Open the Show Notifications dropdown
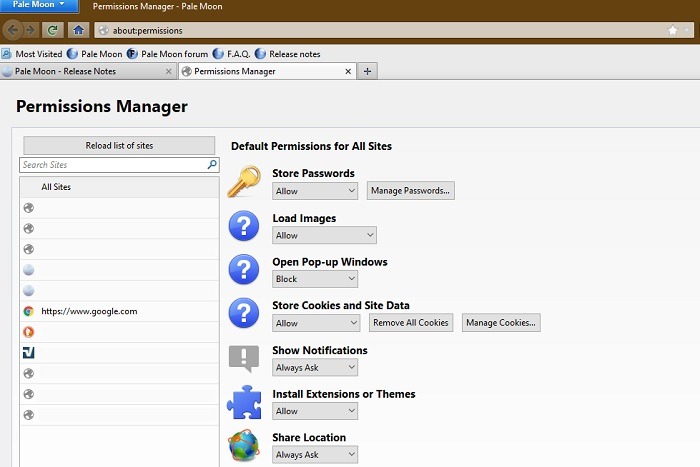700x467 pixels. click(x=315, y=367)
